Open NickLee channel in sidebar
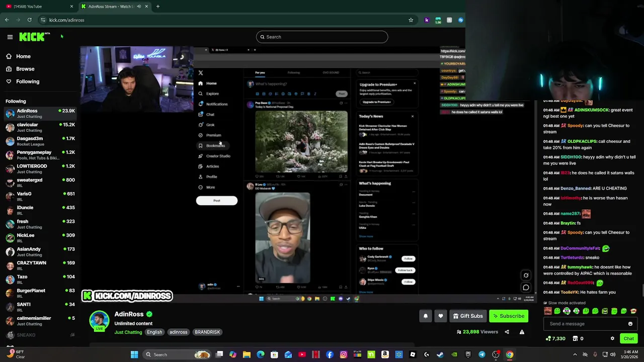Screen dimensions: 644x362 point(40,238)
